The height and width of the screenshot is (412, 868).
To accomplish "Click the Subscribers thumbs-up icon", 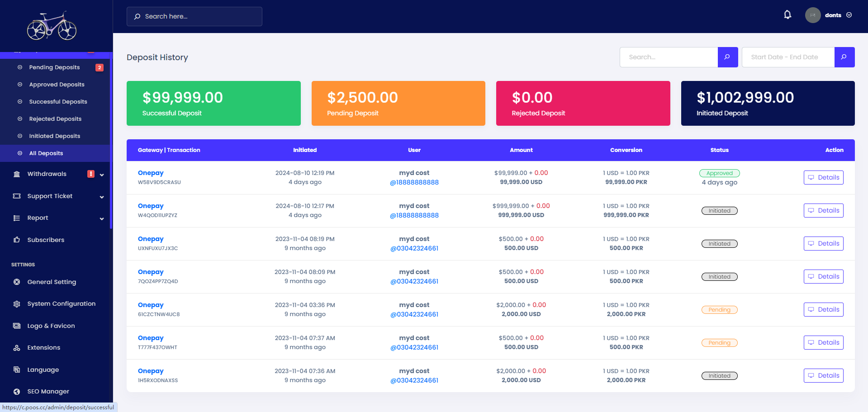I will point(17,240).
